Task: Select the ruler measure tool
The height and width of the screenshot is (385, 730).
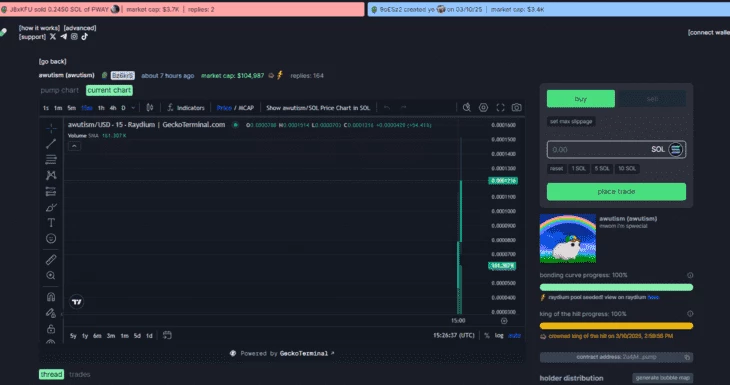Action: click(51, 260)
